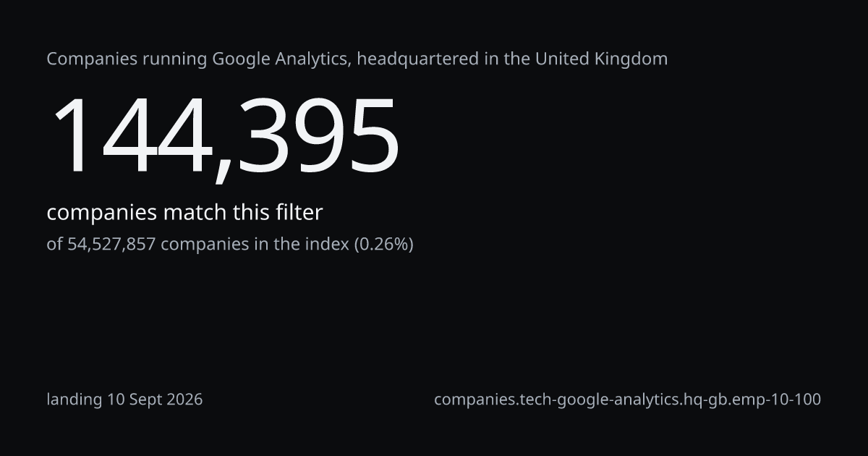868x456 pixels.
Task: Click the words "Google Analytics" in heading
Action: click(281, 59)
